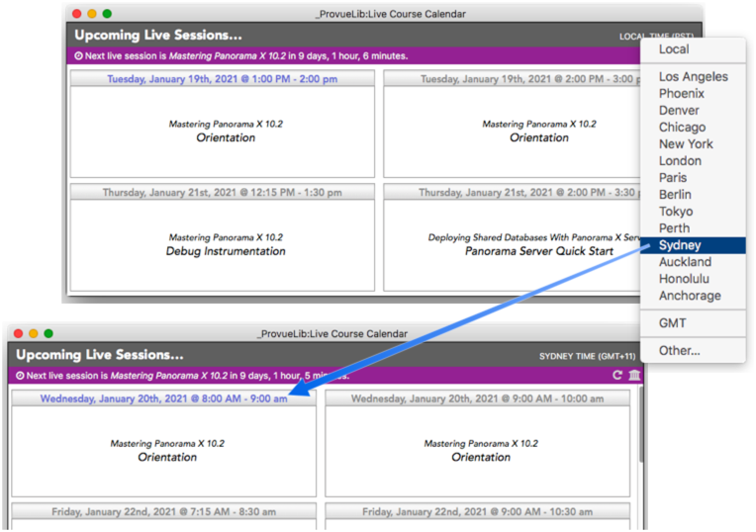Click the lower window vertical scrollbar
The width and height of the screenshot is (756, 532).
coord(641,424)
